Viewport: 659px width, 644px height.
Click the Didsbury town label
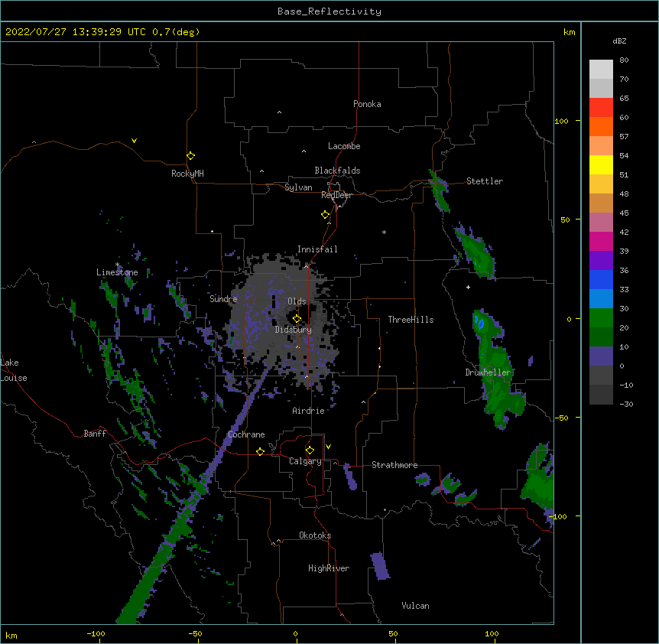(x=294, y=330)
